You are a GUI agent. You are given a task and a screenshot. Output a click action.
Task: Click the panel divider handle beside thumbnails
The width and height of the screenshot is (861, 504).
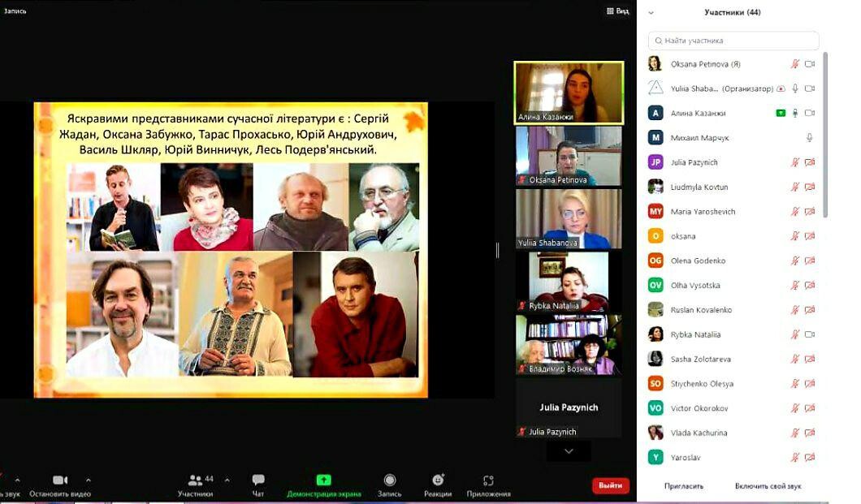click(497, 250)
